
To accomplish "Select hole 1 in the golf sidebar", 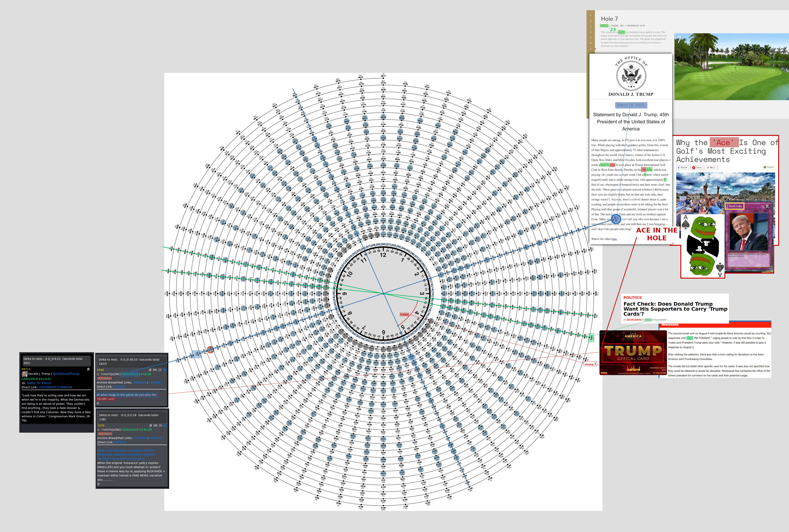I will [590, 16].
